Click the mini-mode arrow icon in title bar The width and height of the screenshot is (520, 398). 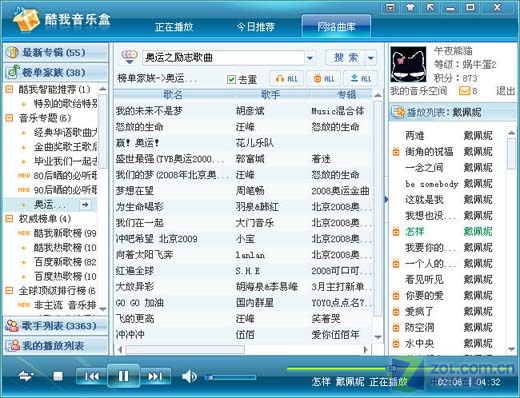coord(430,7)
